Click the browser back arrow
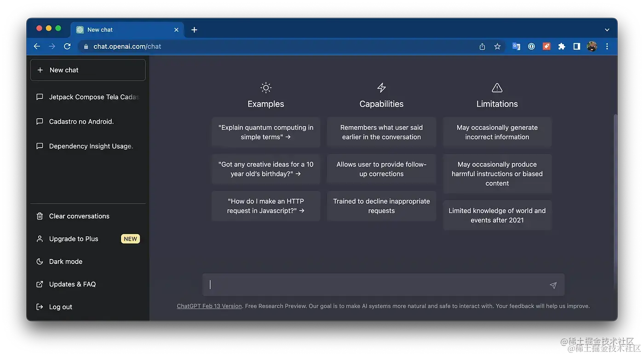Image resolution: width=644 pixels, height=356 pixels. [x=37, y=46]
